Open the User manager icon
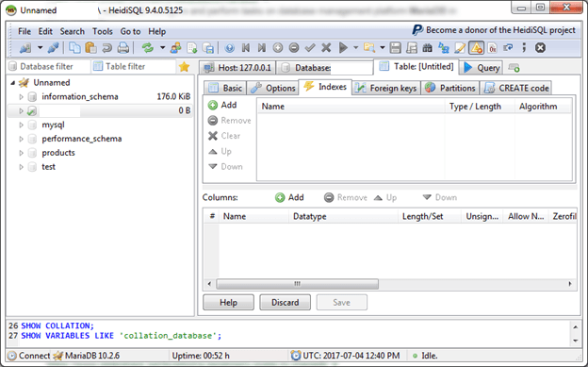The height and width of the screenshot is (367, 588). coord(175,48)
